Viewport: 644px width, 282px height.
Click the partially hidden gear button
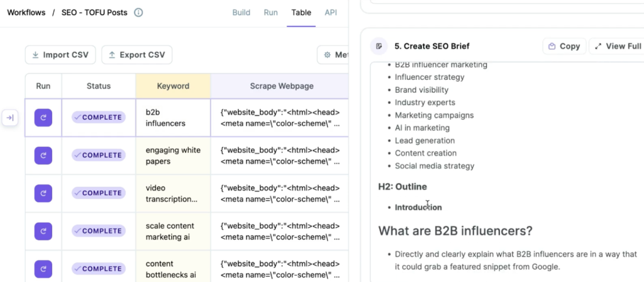click(333, 55)
